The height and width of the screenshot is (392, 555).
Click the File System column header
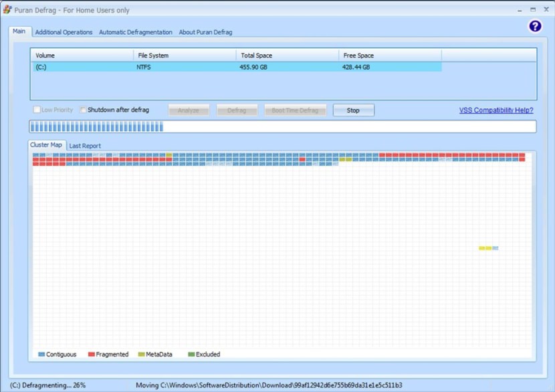click(x=153, y=56)
